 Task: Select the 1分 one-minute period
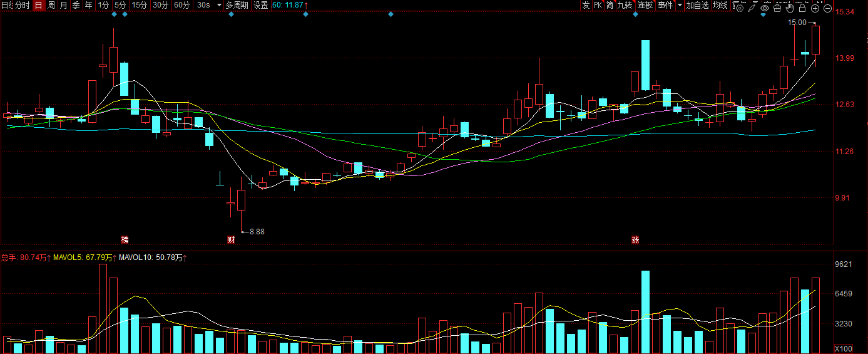point(103,5)
